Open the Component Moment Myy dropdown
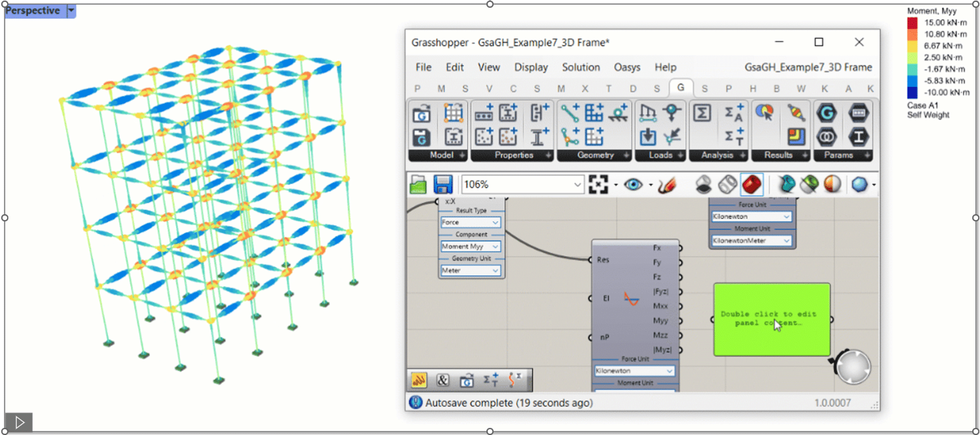This screenshot has height=435, width=980. click(470, 246)
